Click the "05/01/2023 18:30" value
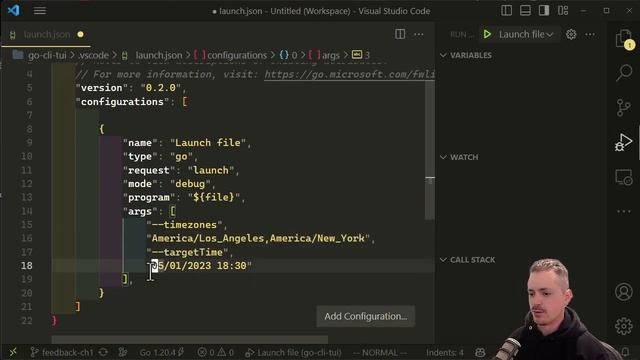The image size is (640, 360). pos(199,266)
